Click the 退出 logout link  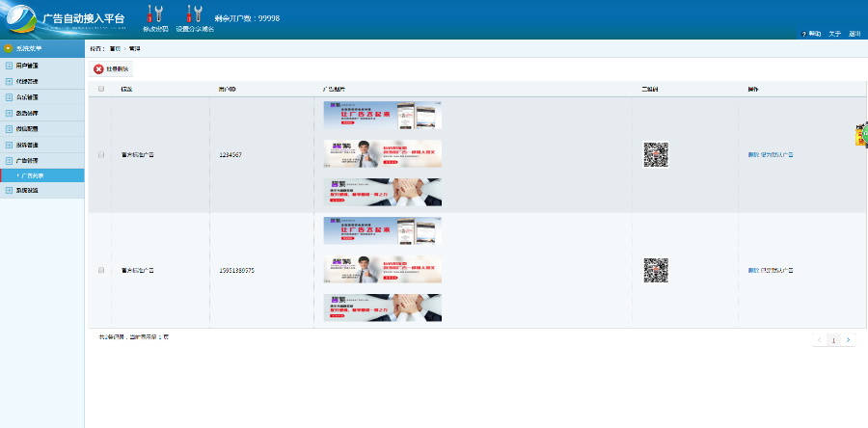click(x=854, y=34)
